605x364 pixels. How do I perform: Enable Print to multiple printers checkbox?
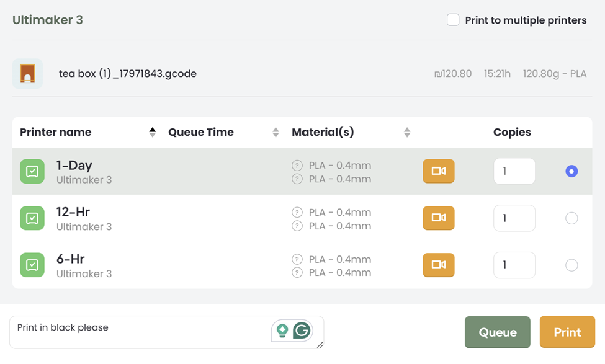[x=453, y=20]
